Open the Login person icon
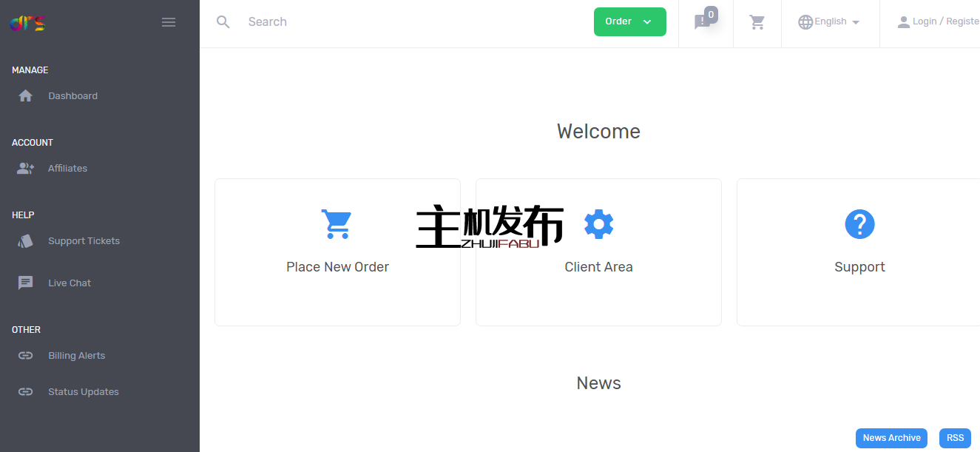Viewport: 980px width, 452px height. 904,21
